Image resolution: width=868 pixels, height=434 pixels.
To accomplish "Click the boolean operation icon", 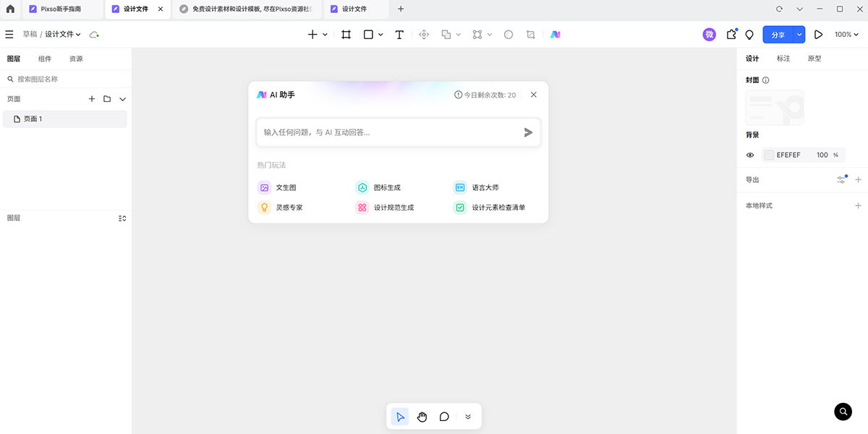I will tap(446, 34).
